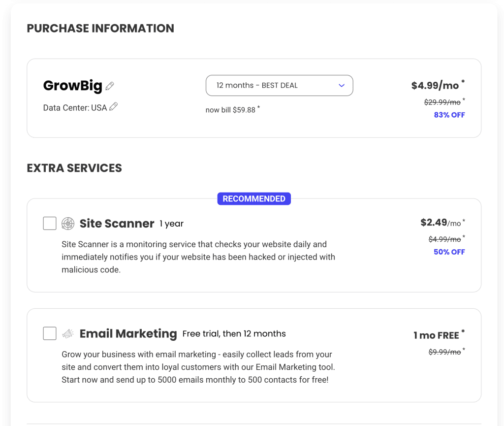Click the chevron arrow in billing period selector
This screenshot has height=426, width=504.
tap(342, 86)
